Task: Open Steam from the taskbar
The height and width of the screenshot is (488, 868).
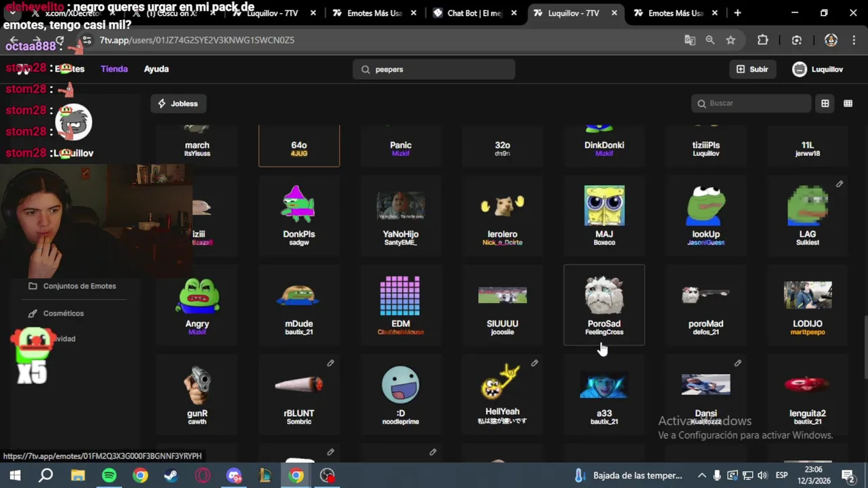Action: tap(172, 475)
